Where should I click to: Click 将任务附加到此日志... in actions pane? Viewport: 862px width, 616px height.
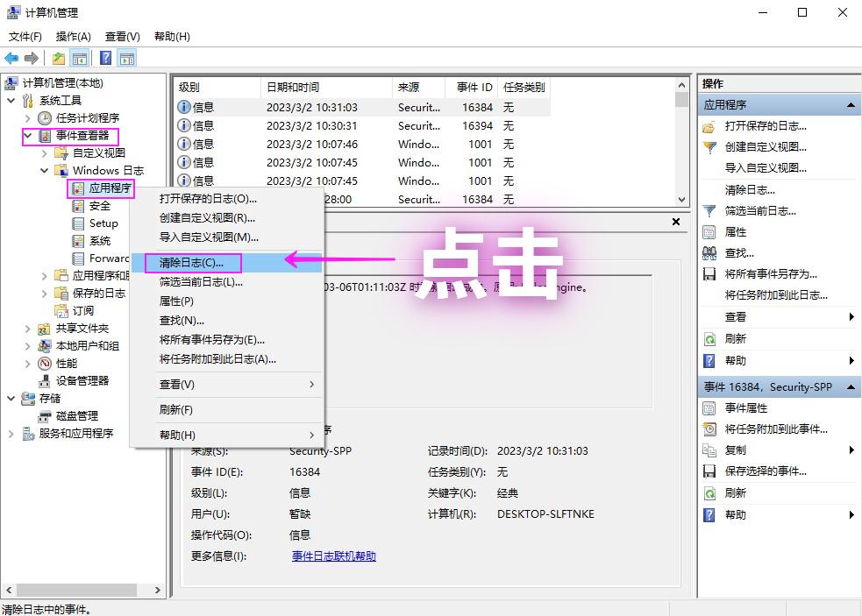click(x=776, y=295)
